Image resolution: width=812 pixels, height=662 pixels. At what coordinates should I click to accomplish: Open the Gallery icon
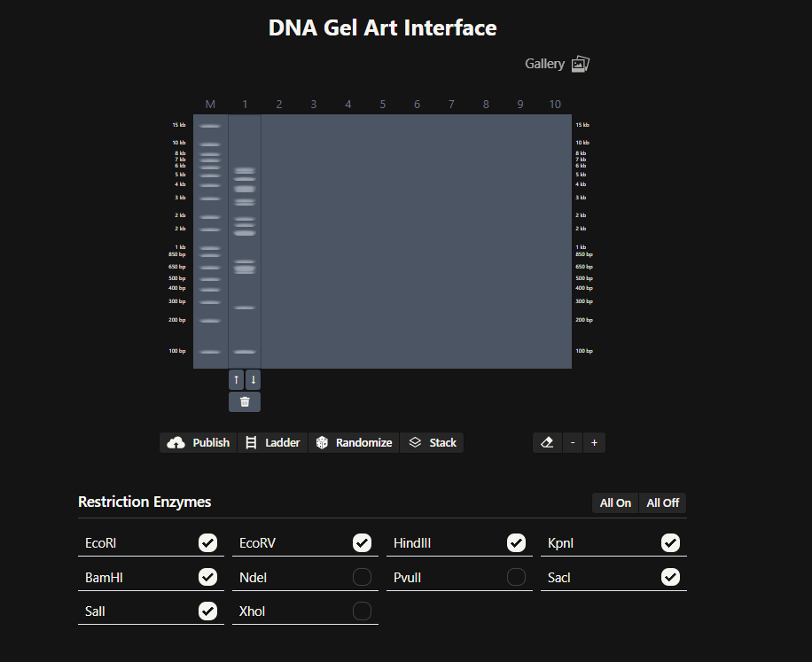[x=580, y=64]
